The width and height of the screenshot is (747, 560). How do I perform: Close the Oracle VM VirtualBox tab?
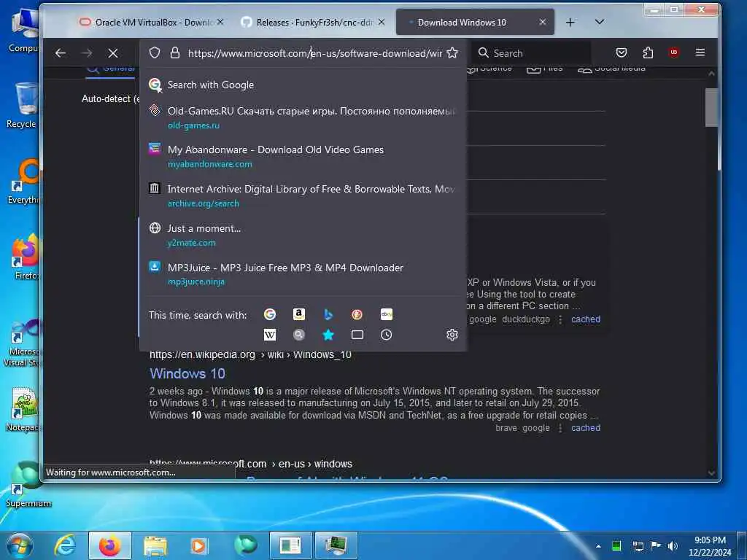pyautogui.click(x=220, y=22)
